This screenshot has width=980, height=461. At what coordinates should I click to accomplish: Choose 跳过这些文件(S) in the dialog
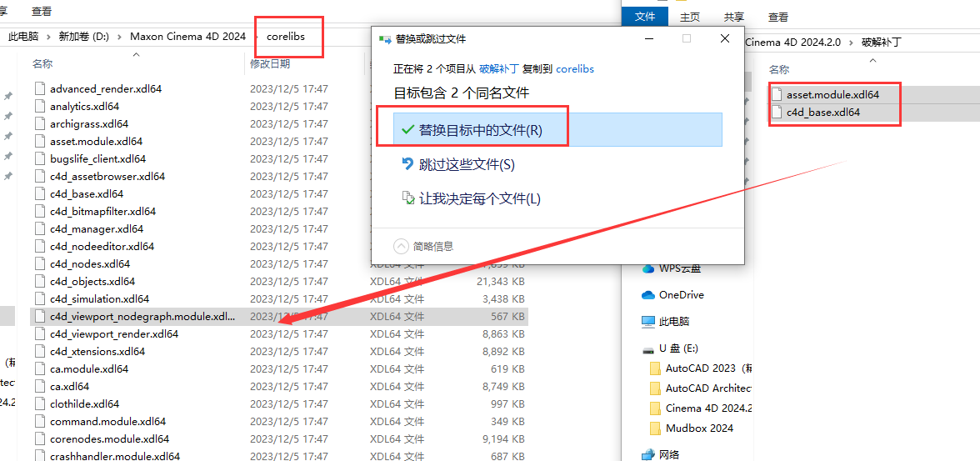click(467, 164)
